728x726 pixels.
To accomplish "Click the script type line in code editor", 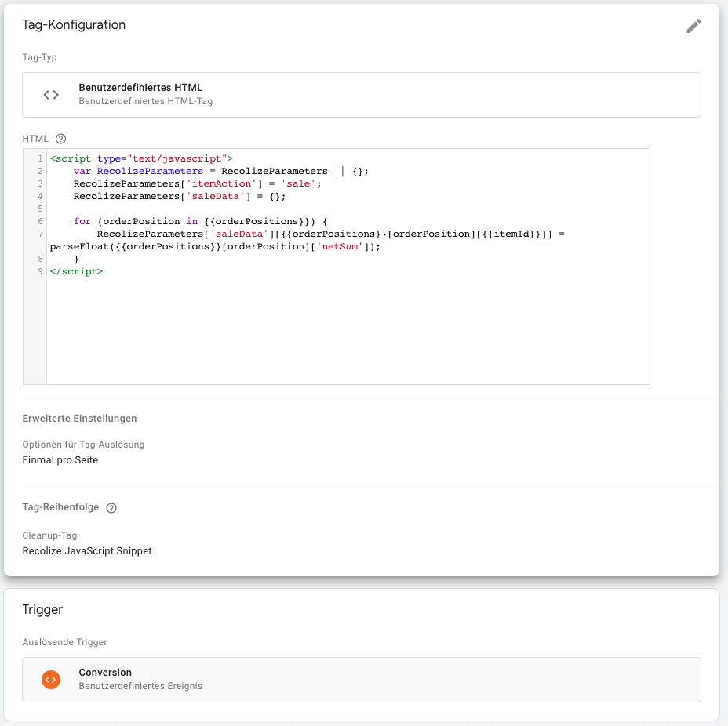I will pos(141,158).
